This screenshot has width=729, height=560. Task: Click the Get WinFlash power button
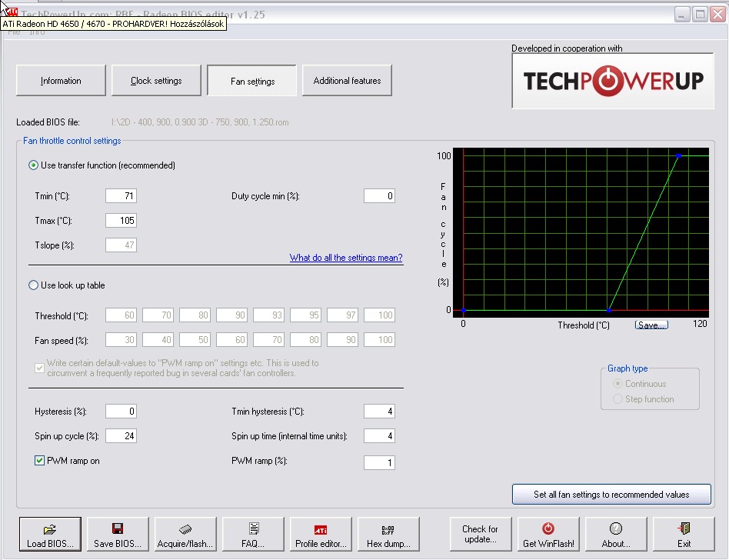[548, 534]
